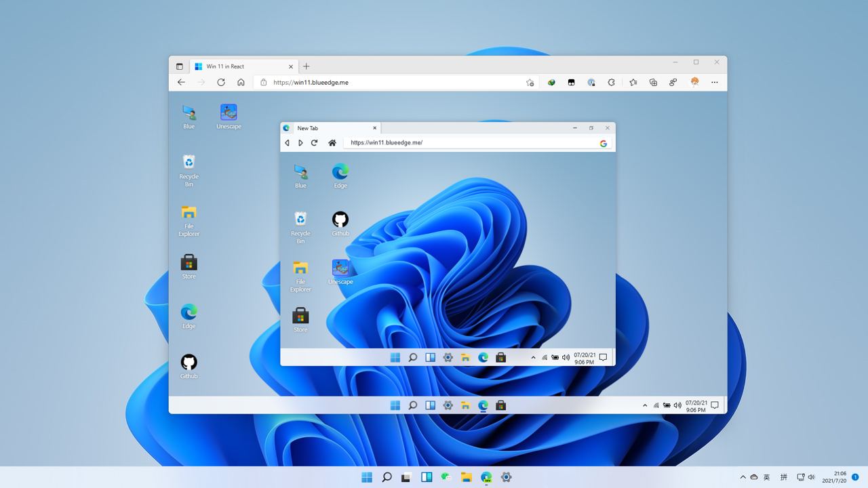Click the home button in the New Tab browser
Image resolution: width=868 pixels, height=488 pixels.
pyautogui.click(x=332, y=143)
